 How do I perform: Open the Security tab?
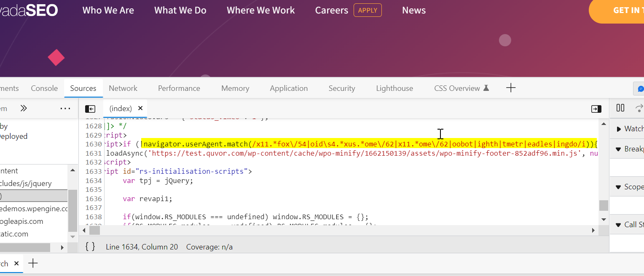[342, 88]
